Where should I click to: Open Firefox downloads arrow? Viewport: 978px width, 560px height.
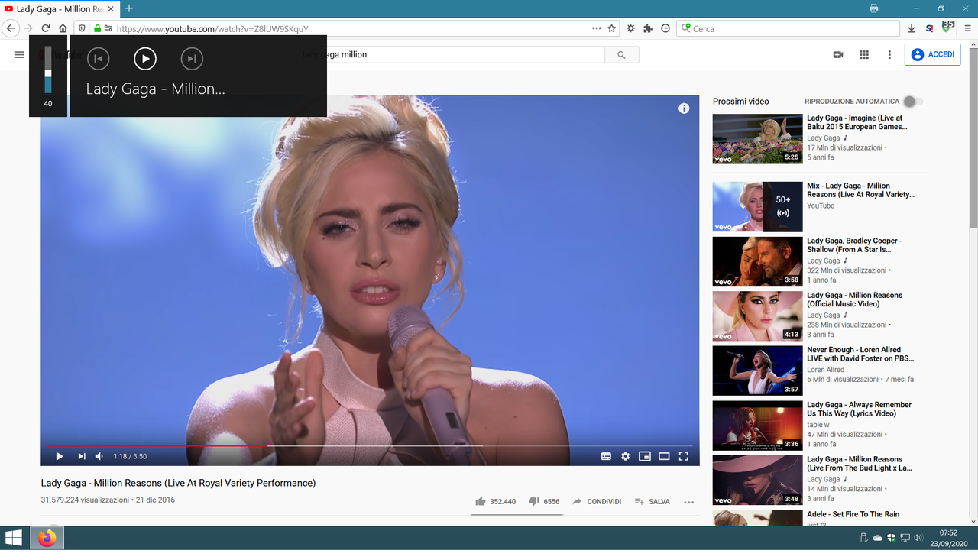coord(912,28)
